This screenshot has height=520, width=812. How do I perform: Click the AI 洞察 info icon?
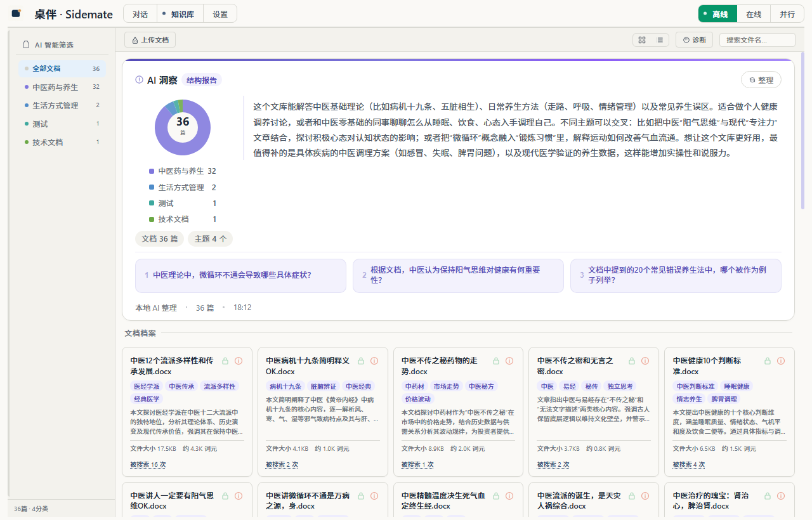click(x=139, y=80)
